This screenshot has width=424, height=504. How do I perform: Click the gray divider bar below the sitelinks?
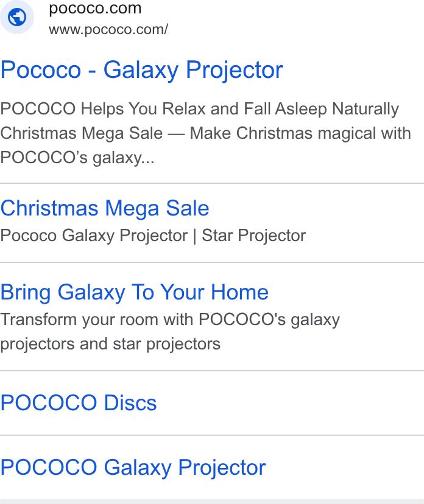point(212,502)
